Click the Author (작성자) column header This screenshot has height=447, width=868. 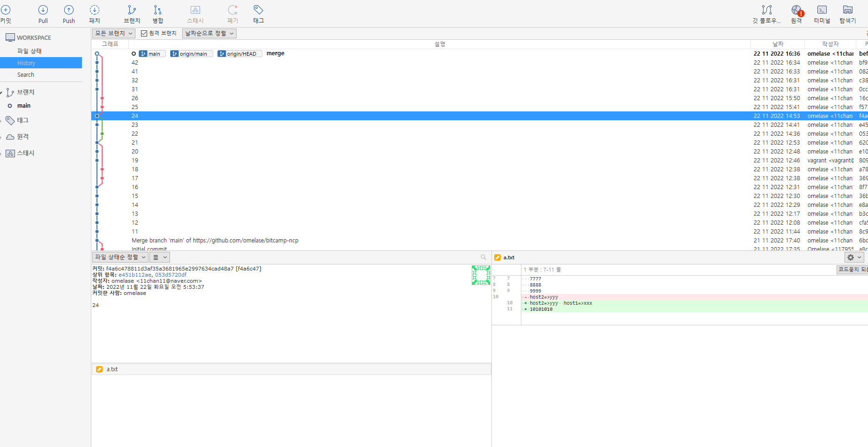tap(830, 44)
